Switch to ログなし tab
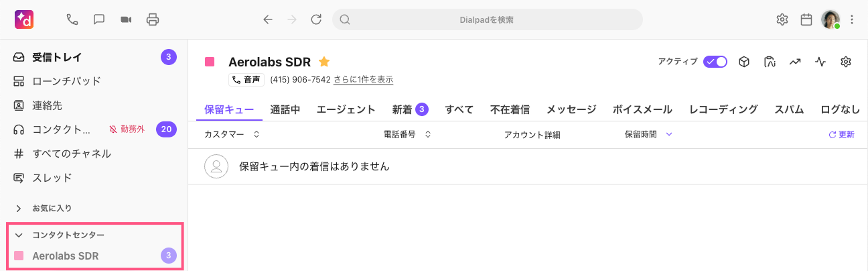The width and height of the screenshot is (868, 271). pyautogui.click(x=840, y=109)
